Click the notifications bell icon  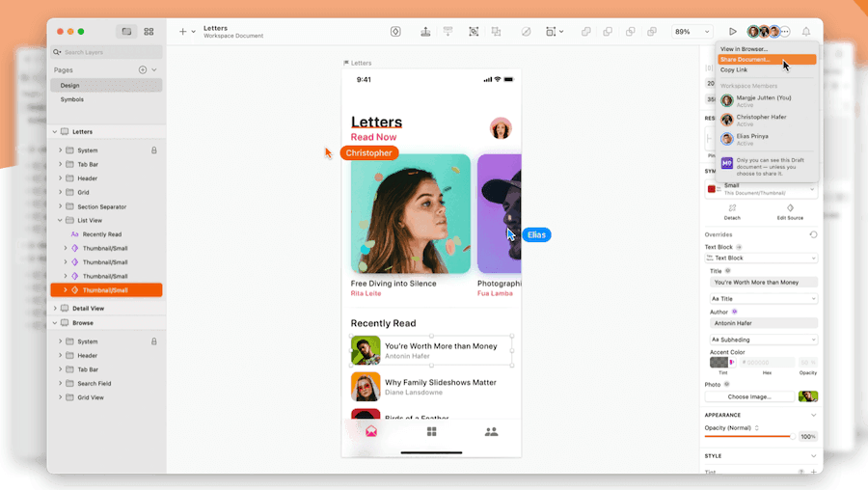click(x=806, y=32)
